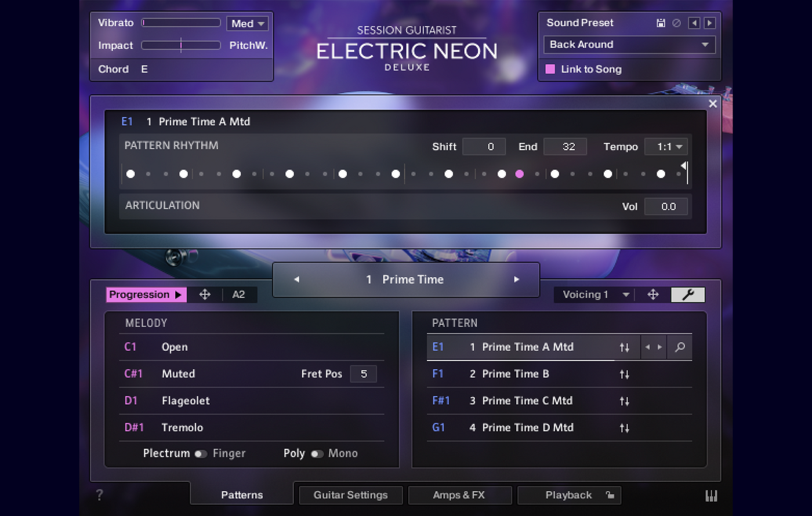Image resolution: width=812 pixels, height=516 pixels.
Task: Click the inspector title Prime Time A Mtd
Action: 204,122
